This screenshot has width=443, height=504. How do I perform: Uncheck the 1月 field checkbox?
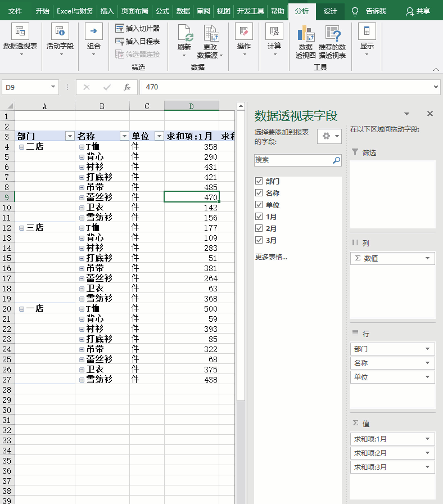coord(259,217)
